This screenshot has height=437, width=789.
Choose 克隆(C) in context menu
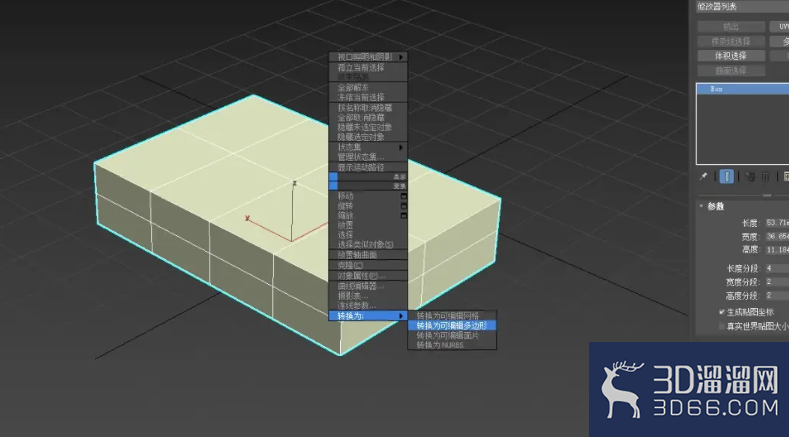tap(368, 265)
